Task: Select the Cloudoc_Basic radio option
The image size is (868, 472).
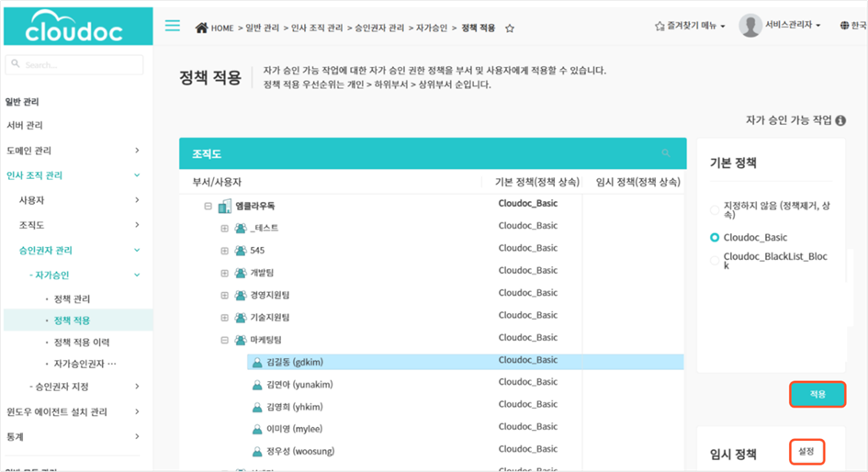Action: [x=715, y=238]
